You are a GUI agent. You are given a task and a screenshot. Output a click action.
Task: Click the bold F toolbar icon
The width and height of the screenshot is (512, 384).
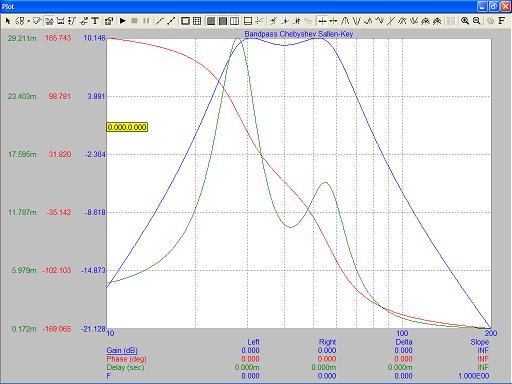[x=501, y=21]
